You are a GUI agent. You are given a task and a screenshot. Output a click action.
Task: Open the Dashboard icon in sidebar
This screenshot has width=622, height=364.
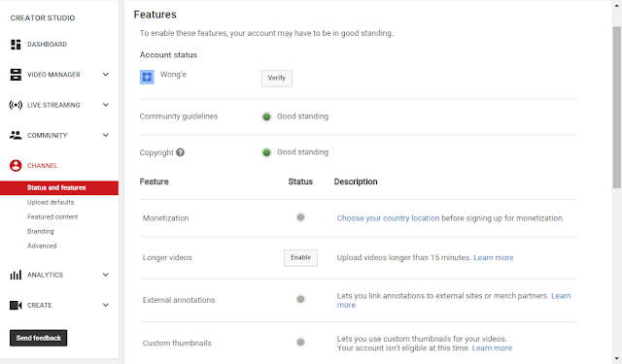pyautogui.click(x=16, y=45)
